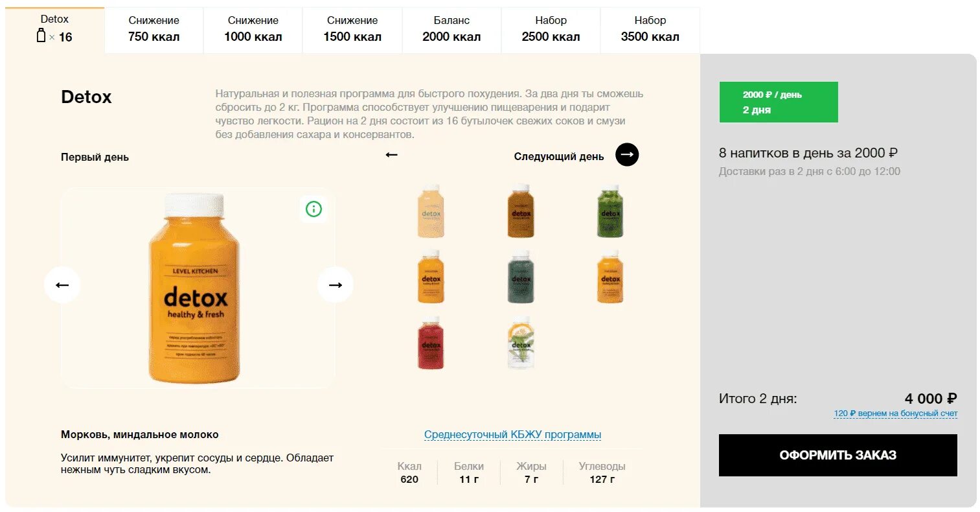The width and height of the screenshot is (980, 512).
Task: Select the dark teal detox bottle thumbnail
Action: [x=521, y=277]
